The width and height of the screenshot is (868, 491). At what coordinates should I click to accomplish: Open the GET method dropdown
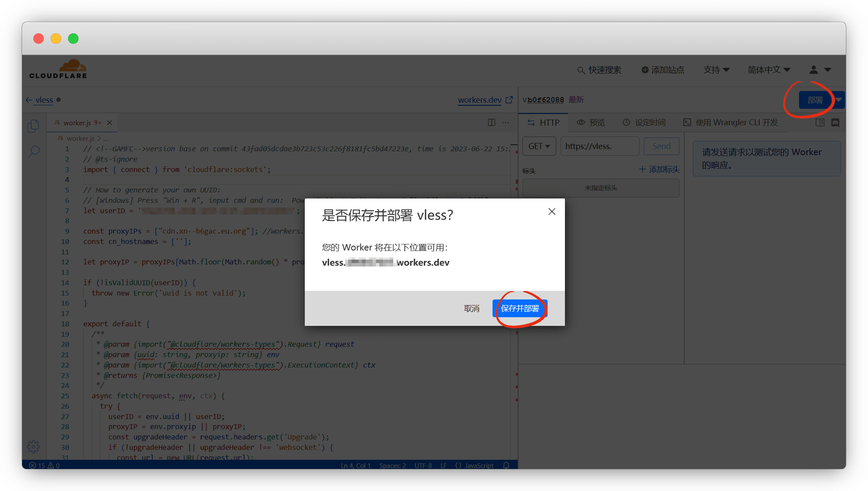pyautogui.click(x=539, y=146)
